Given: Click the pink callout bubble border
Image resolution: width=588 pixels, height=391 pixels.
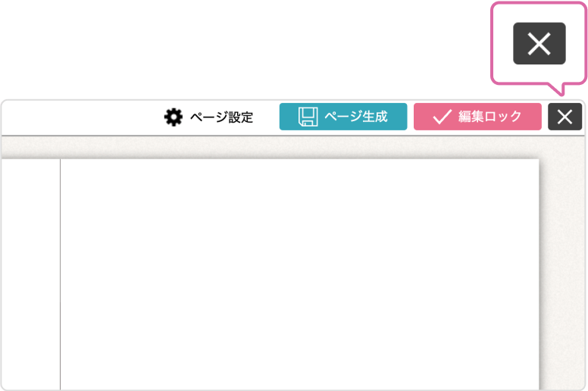Looking at the screenshot, I should [492, 43].
